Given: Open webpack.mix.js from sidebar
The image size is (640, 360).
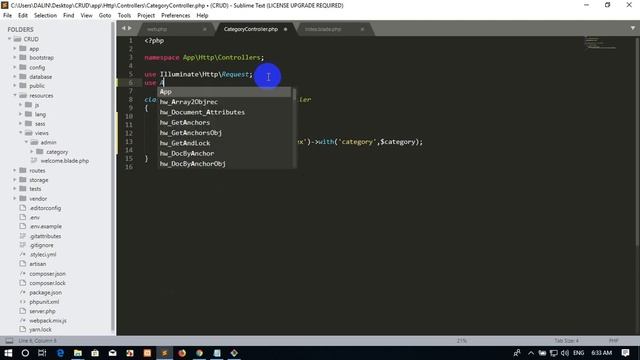Looking at the screenshot, I should [48, 321].
